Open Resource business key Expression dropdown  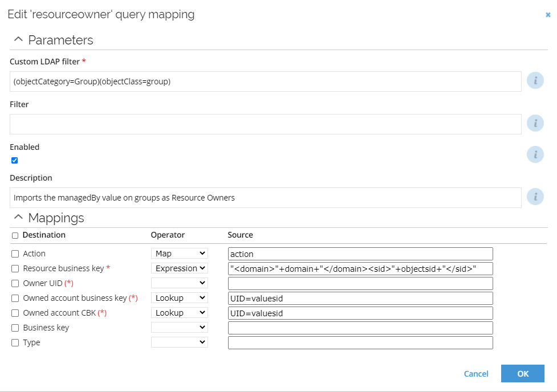coord(180,268)
